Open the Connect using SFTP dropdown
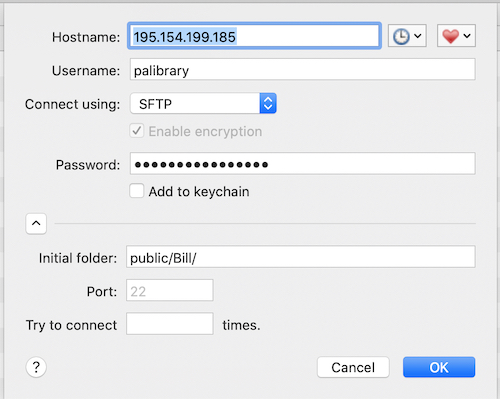Screen dimensions: 500x399 (x=203, y=103)
